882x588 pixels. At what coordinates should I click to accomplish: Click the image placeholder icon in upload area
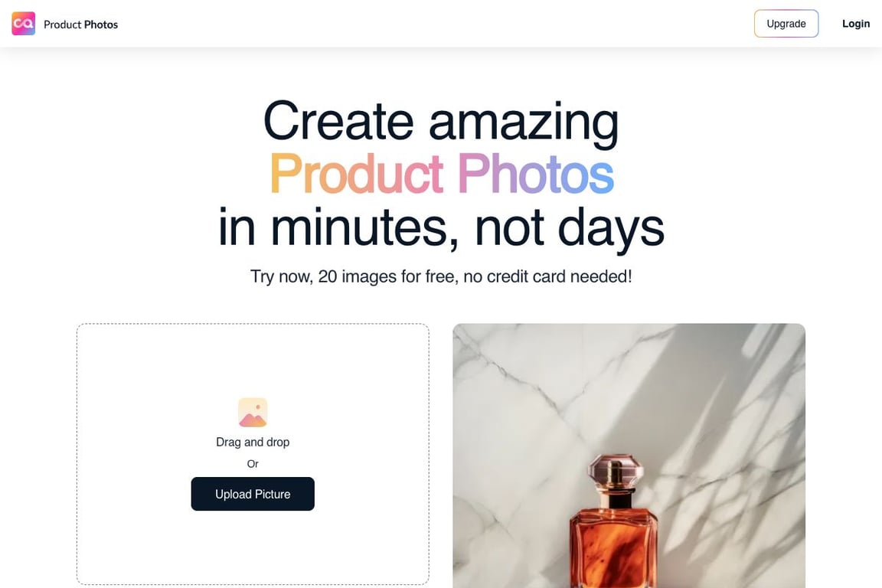pos(253,413)
